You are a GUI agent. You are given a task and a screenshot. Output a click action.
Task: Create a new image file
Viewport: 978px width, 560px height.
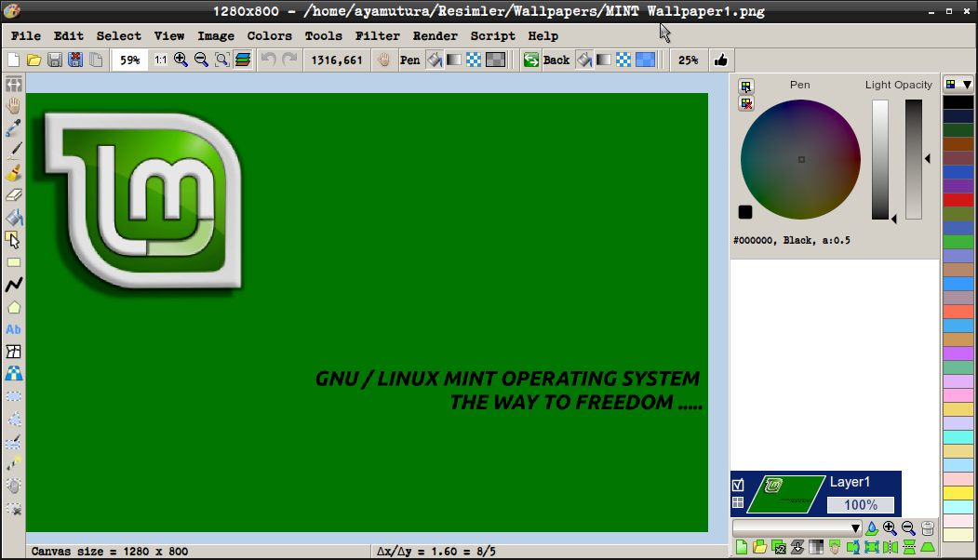(x=13, y=60)
